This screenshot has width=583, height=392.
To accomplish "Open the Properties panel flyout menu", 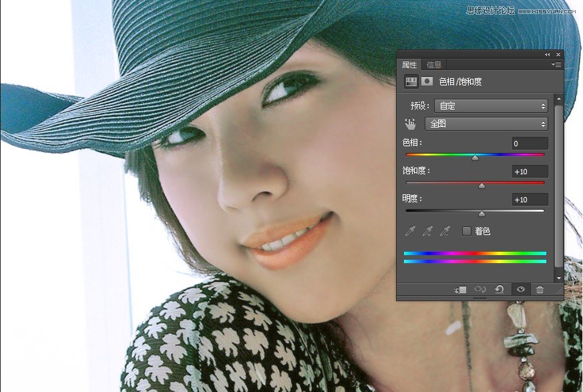I will [x=556, y=65].
